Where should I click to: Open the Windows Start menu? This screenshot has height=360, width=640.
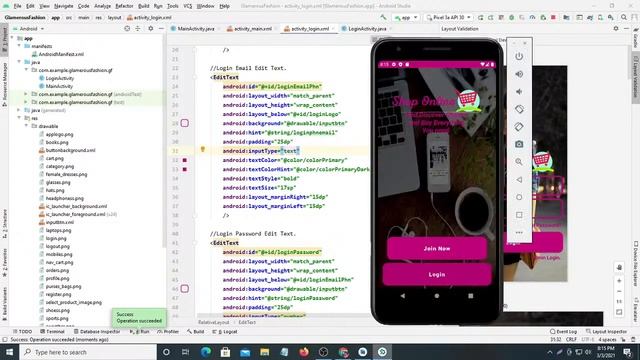(9, 352)
